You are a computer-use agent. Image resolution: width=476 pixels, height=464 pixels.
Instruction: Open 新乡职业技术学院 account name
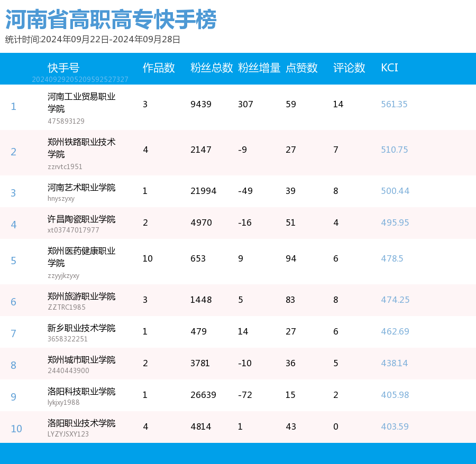click(81, 328)
